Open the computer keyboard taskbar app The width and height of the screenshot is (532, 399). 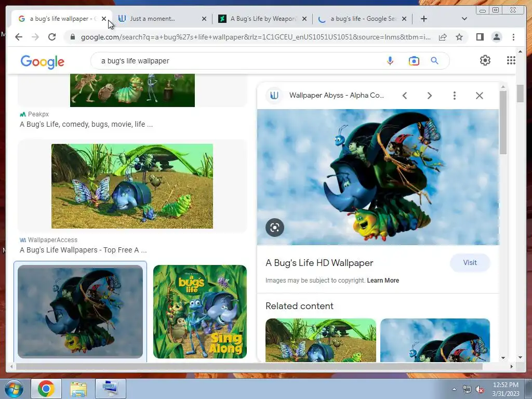(110, 389)
